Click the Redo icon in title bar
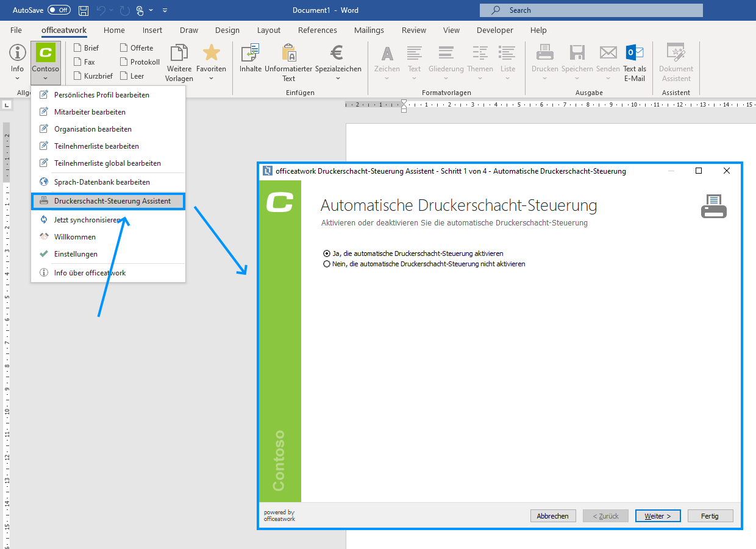Image resolution: width=756 pixels, height=549 pixels. click(x=125, y=10)
